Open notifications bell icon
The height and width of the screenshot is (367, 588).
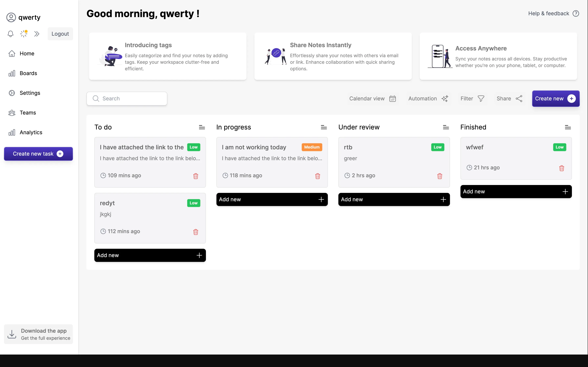(10, 34)
